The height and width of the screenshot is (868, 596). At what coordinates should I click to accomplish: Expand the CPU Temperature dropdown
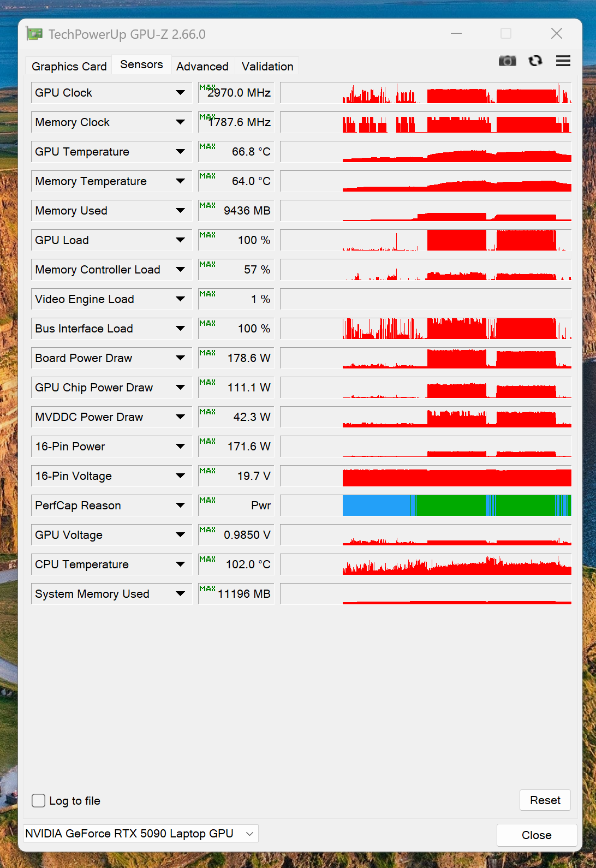pyautogui.click(x=180, y=564)
